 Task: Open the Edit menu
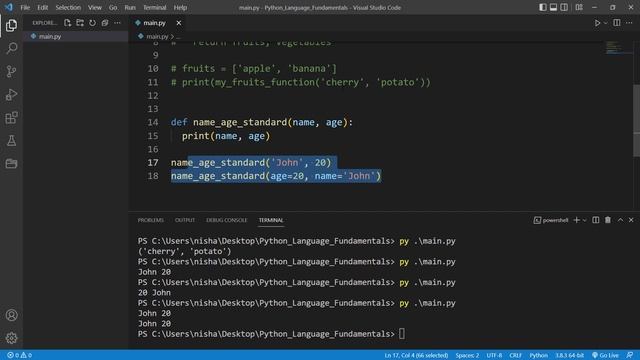42,7
